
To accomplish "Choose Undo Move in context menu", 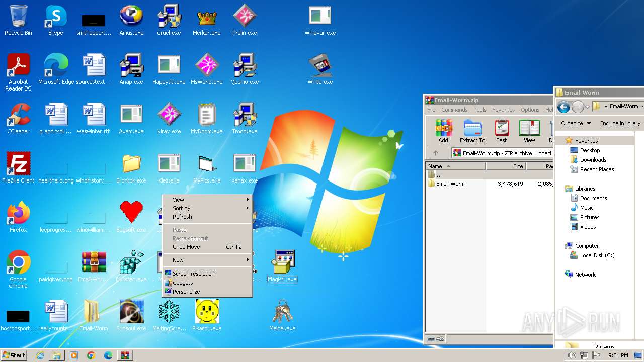I will (x=207, y=247).
